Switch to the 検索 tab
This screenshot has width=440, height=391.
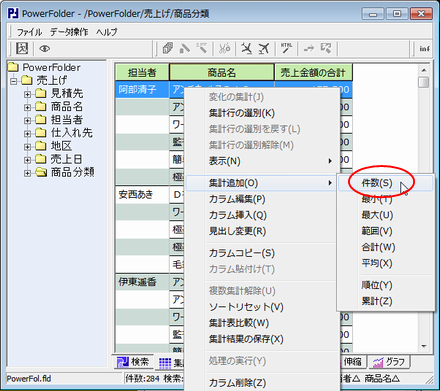pos(134,362)
